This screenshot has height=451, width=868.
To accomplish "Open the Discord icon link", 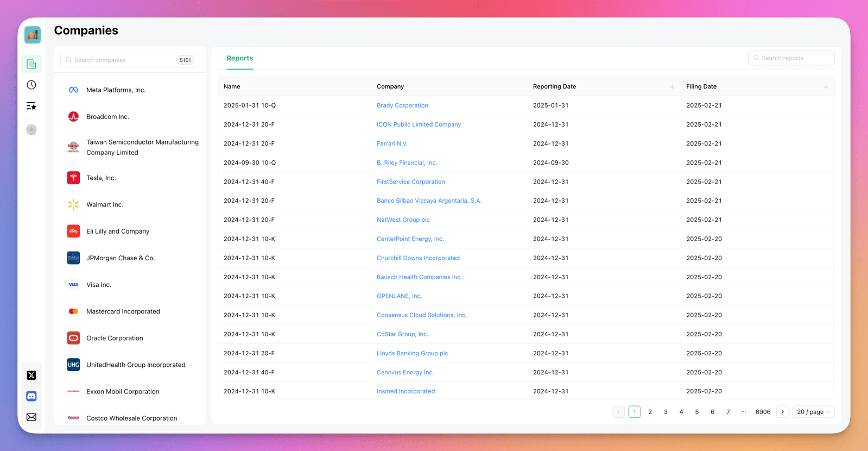I will point(31,396).
